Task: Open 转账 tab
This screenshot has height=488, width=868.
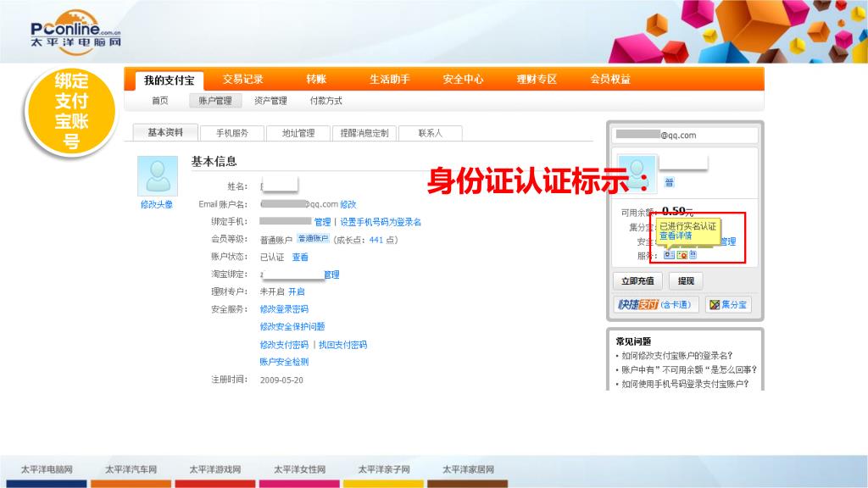Action: 316,79
